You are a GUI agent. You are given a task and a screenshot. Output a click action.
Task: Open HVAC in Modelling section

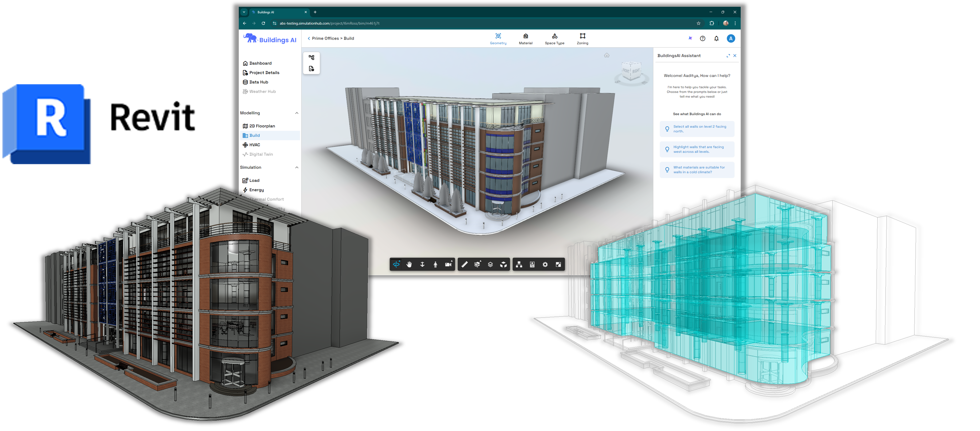pos(251,145)
